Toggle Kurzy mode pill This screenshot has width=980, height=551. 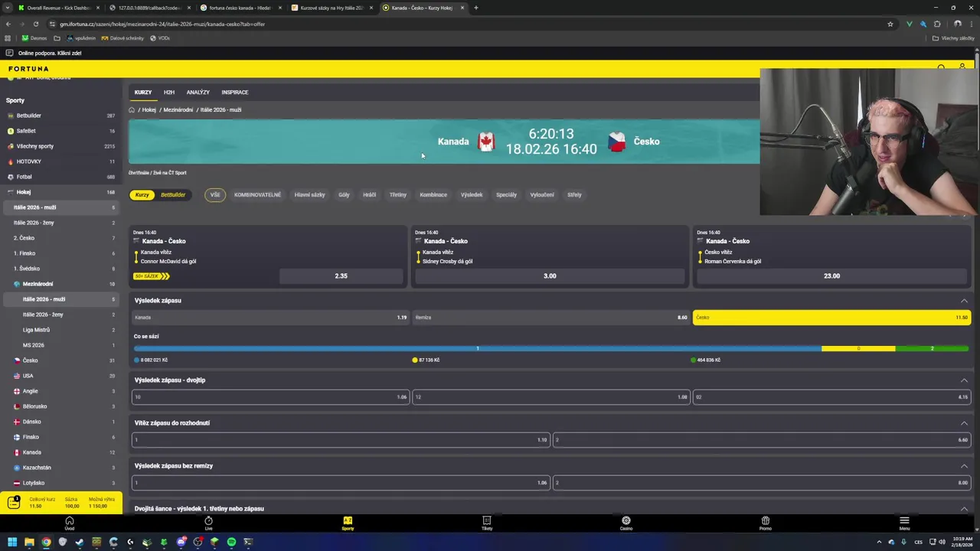pyautogui.click(x=142, y=195)
